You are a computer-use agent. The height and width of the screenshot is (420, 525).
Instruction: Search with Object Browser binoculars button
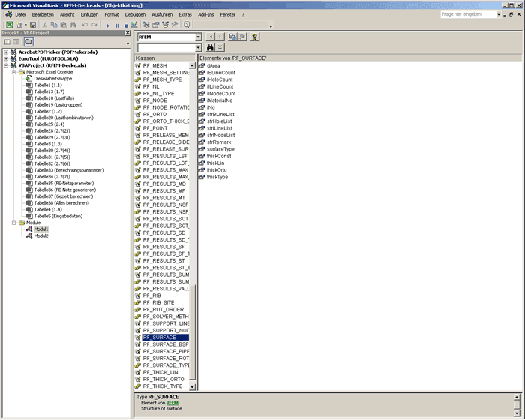click(210, 47)
